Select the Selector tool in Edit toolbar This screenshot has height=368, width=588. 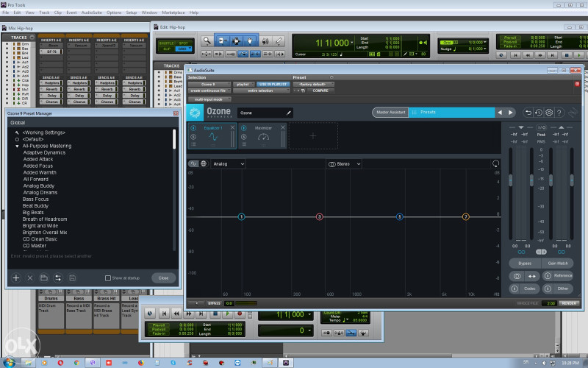[x=236, y=41]
